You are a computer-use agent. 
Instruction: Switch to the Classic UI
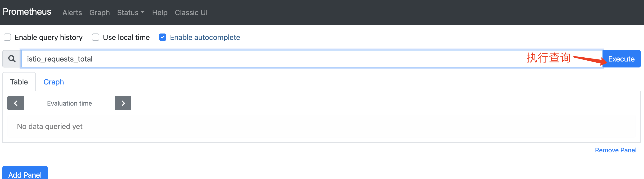191,12
